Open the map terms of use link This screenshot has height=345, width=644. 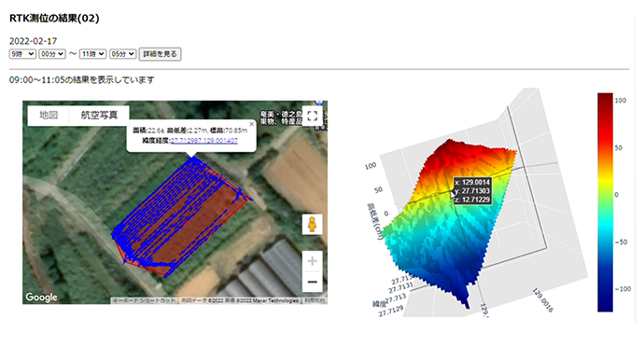[315, 300]
